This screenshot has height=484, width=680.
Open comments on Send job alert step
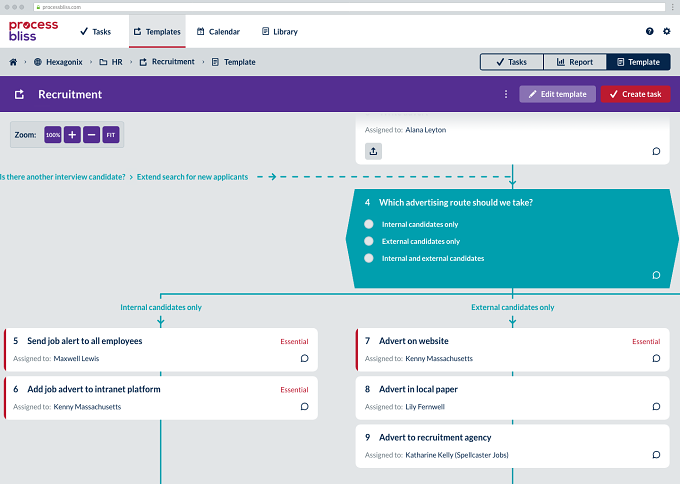(304, 358)
